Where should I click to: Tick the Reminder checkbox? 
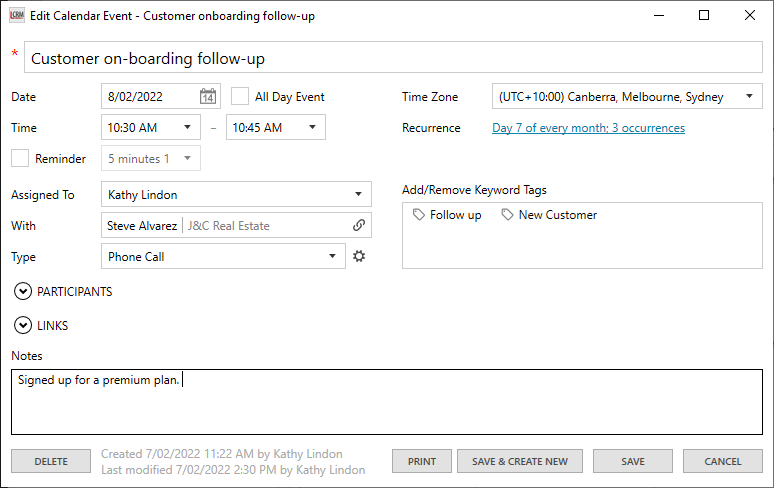(x=20, y=158)
